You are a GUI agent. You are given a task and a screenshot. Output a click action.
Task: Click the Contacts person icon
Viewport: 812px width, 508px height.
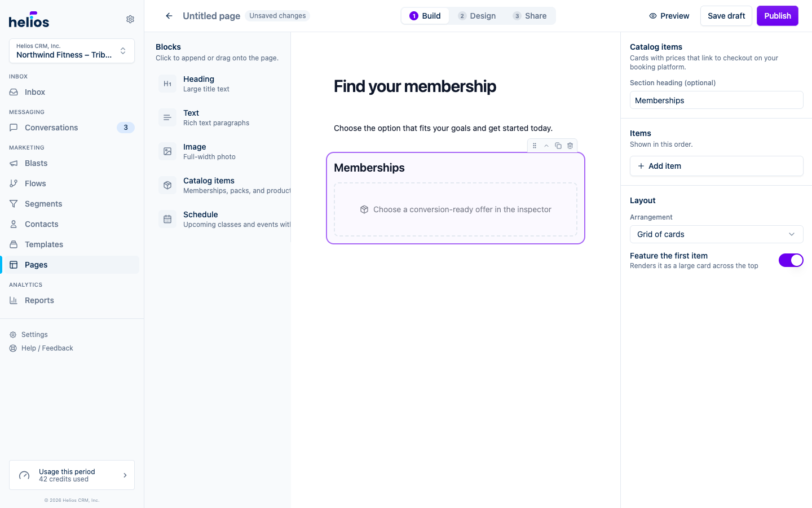[x=14, y=224]
